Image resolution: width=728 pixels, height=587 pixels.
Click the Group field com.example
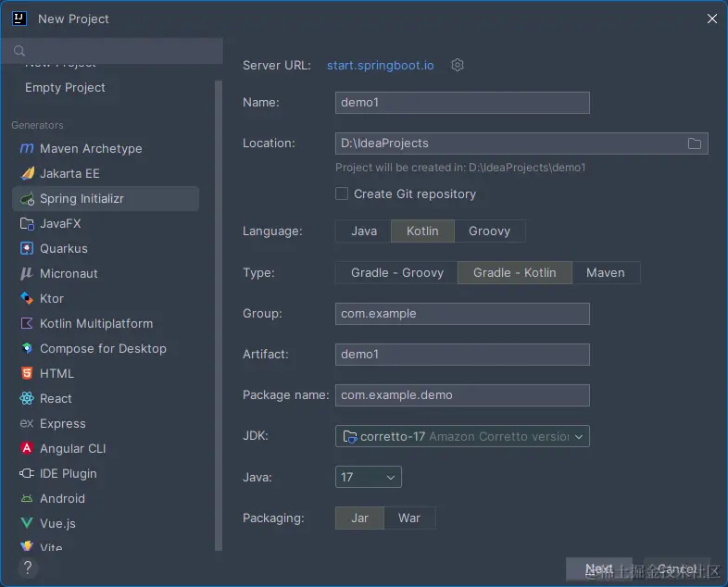(462, 314)
